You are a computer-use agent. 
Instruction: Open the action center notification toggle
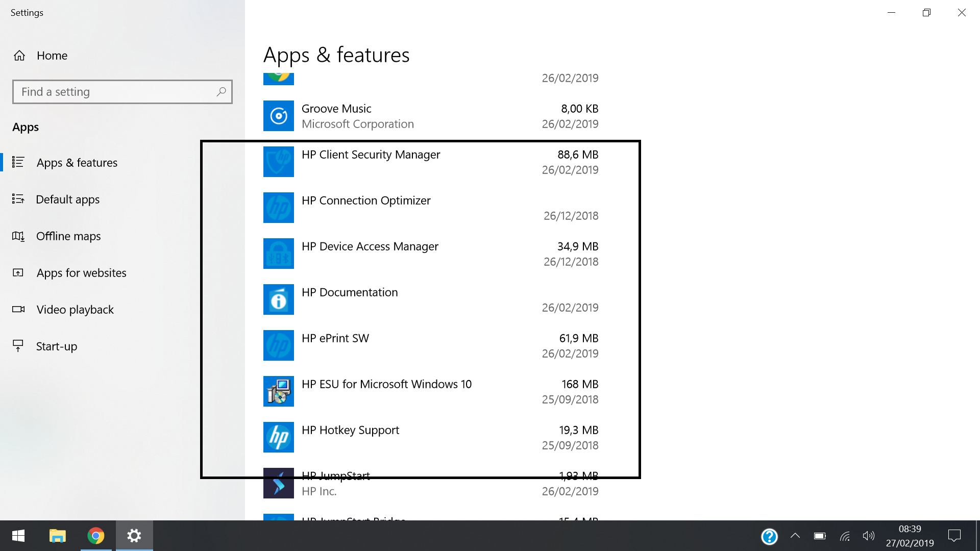954,536
